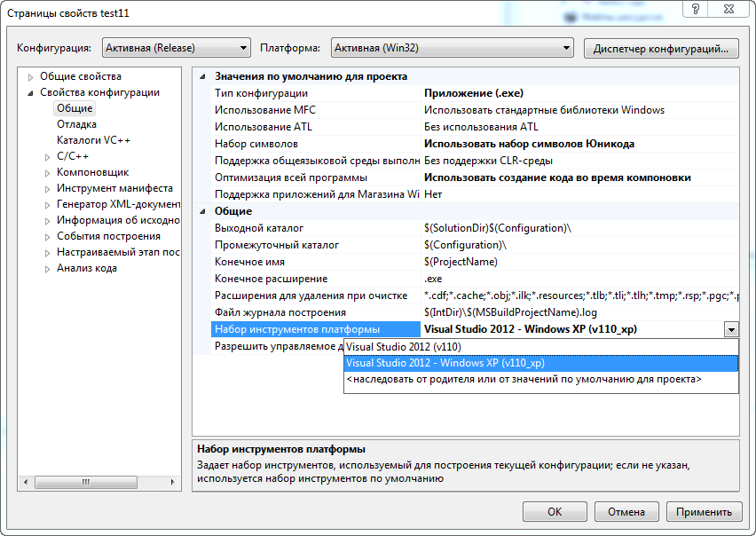The image size is (756, 536).
Task: Open the Набор инструментов платформы dropdown arrow
Action: click(733, 329)
